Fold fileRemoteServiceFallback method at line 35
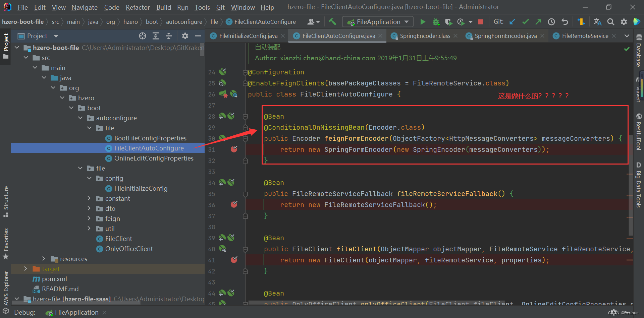Image resolution: width=644 pixels, height=318 pixels. pos(245,194)
